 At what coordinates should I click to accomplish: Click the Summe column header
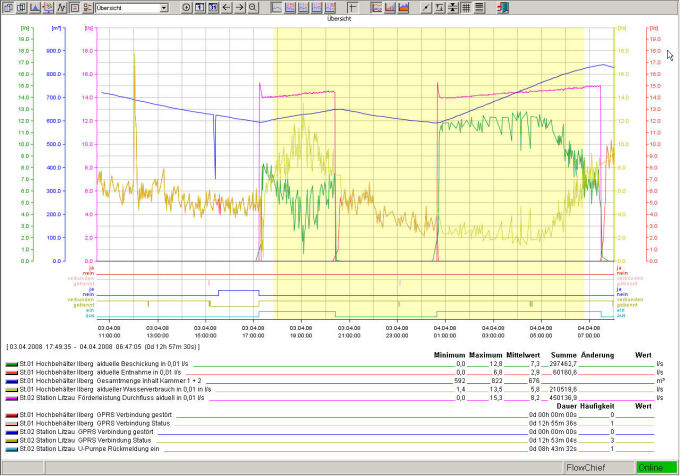click(564, 355)
